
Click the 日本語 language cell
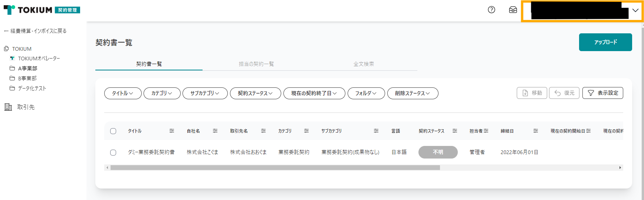pos(399,152)
